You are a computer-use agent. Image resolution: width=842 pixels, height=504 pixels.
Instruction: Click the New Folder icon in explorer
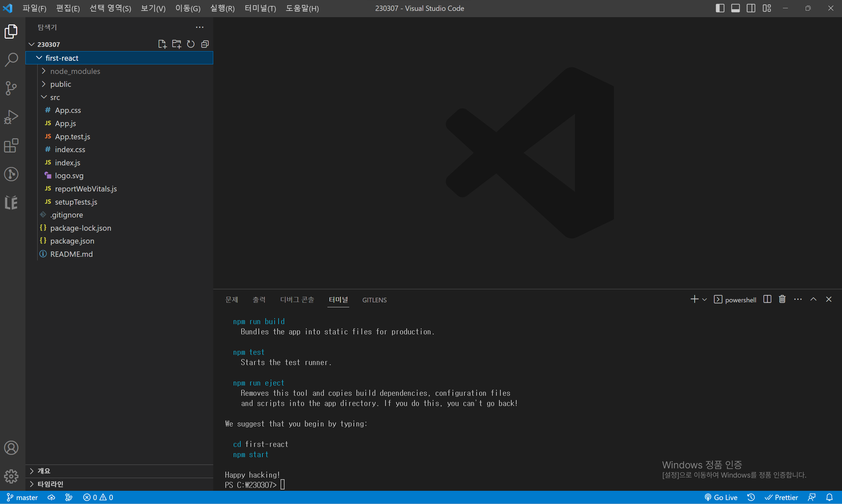pos(176,44)
